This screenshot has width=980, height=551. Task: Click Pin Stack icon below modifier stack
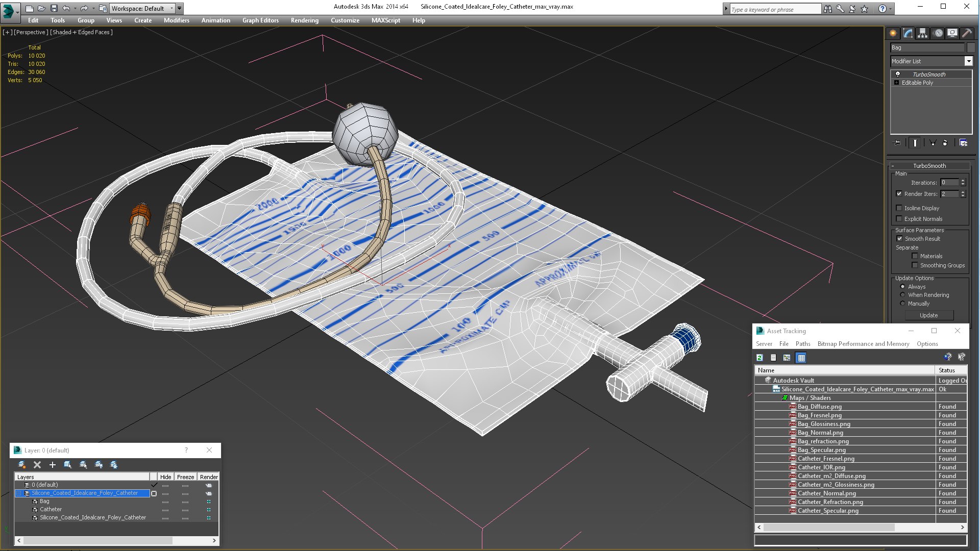coord(898,143)
